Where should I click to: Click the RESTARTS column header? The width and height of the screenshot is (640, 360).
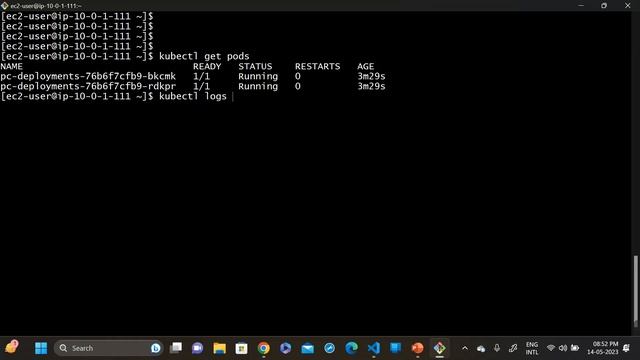(x=318, y=67)
